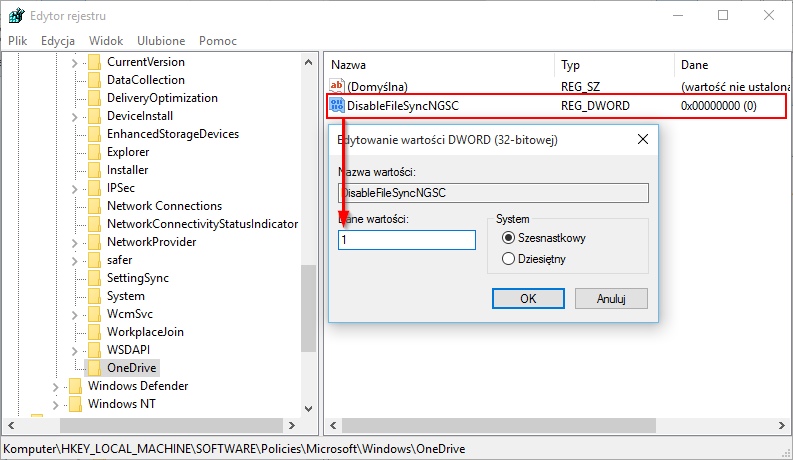Click the WcmSvc folder icon
Image resolution: width=793 pixels, height=460 pixels.
(94, 314)
